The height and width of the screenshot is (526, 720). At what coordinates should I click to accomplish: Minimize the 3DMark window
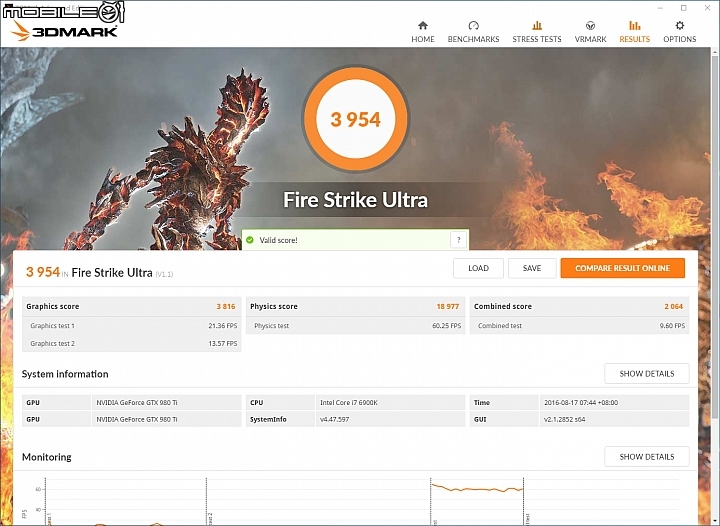(660, 8)
